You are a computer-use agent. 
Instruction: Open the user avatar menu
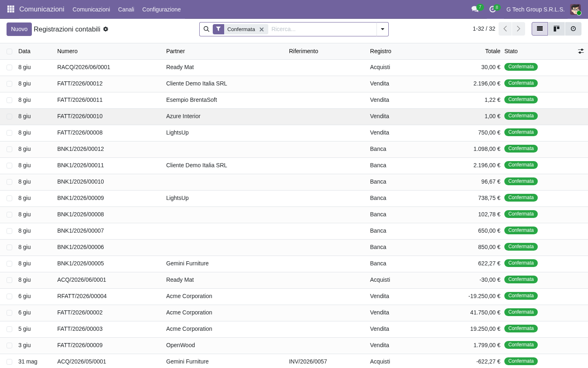coord(575,9)
